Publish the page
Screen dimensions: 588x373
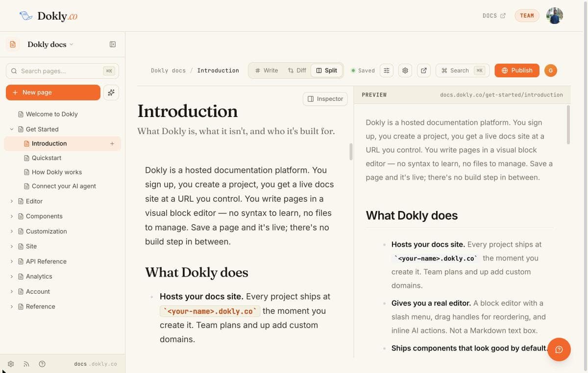pyautogui.click(x=517, y=70)
